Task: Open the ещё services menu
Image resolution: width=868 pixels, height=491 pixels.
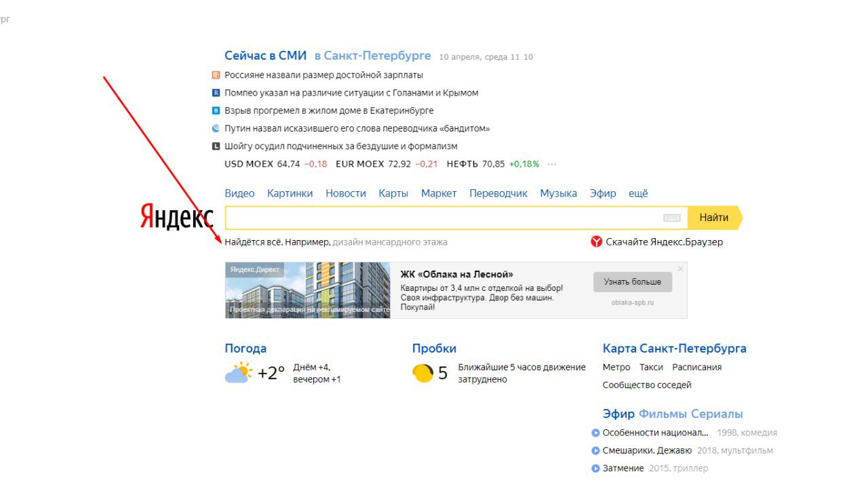Action: pyautogui.click(x=638, y=193)
